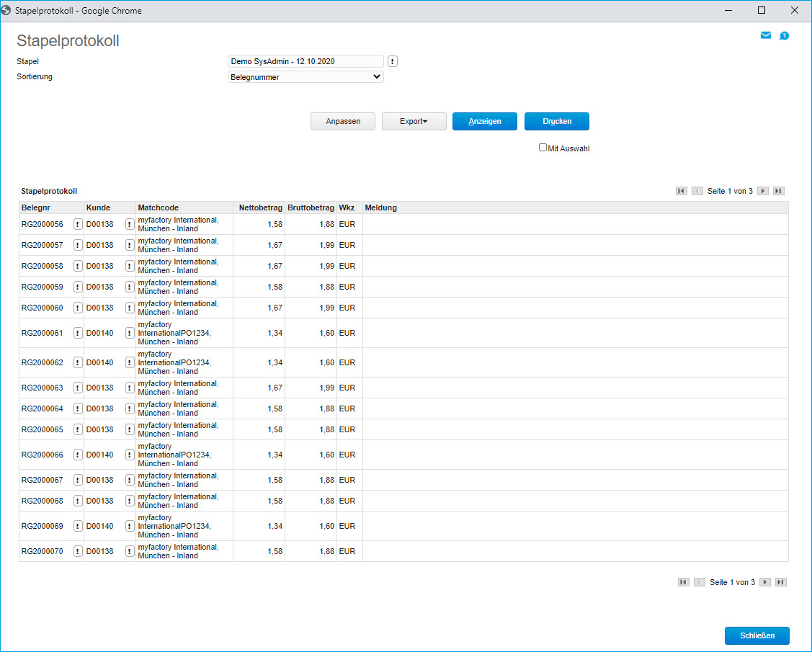Open details icon beside Belegnr RG2000070
Viewport: 812px width, 652px height.
click(x=78, y=551)
